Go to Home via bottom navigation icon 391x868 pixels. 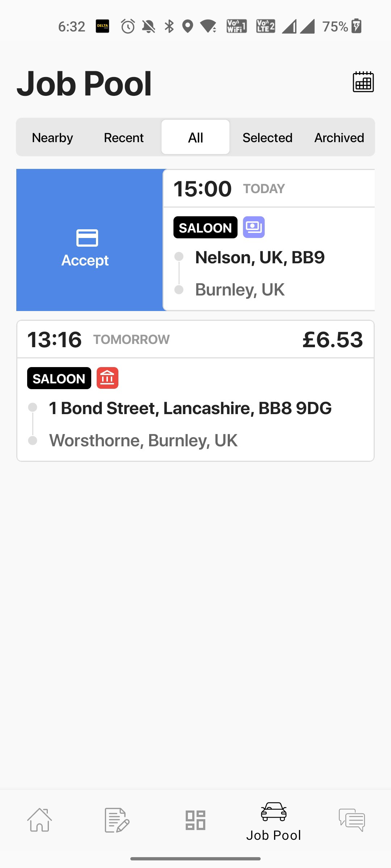click(x=39, y=820)
